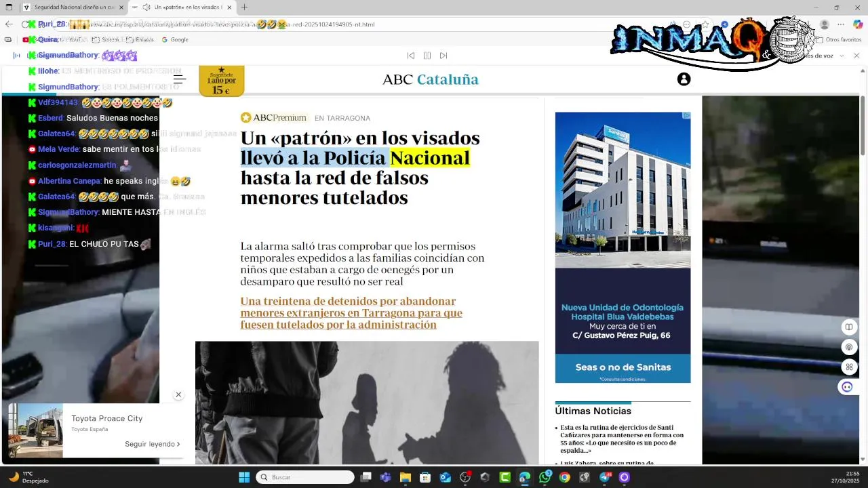The height and width of the screenshot is (488, 868).
Task: Open weather widget 11°C Despejado
Action: 28,477
